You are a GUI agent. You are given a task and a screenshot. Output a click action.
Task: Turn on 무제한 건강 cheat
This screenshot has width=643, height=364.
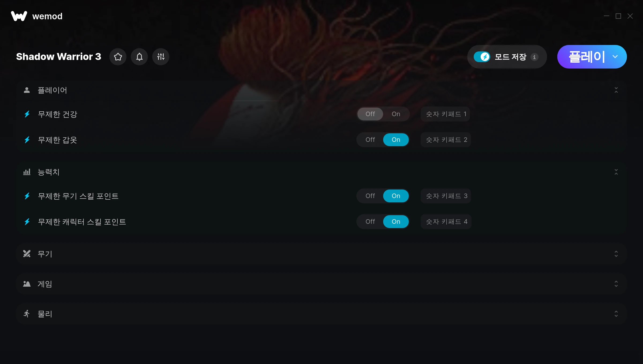pyautogui.click(x=396, y=114)
